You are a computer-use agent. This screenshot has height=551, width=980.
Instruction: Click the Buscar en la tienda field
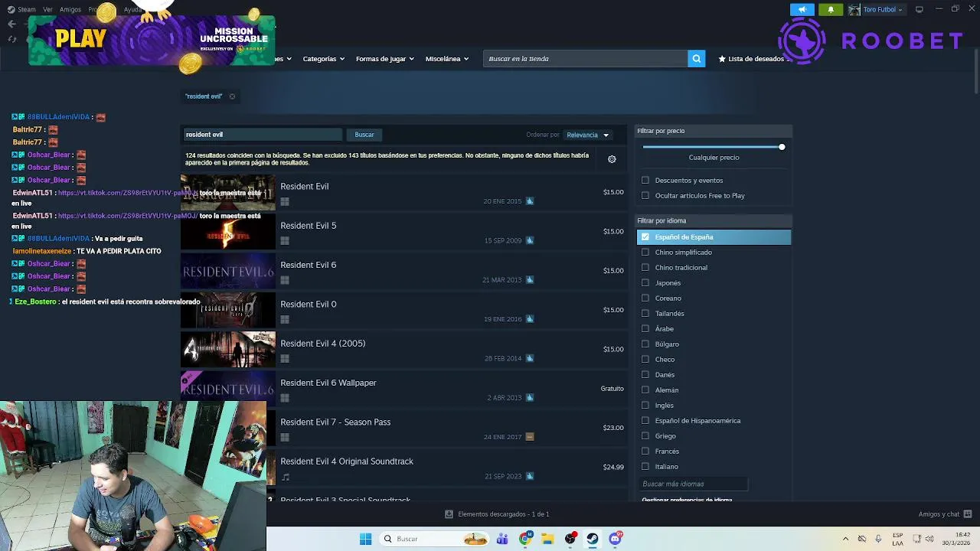(x=586, y=59)
